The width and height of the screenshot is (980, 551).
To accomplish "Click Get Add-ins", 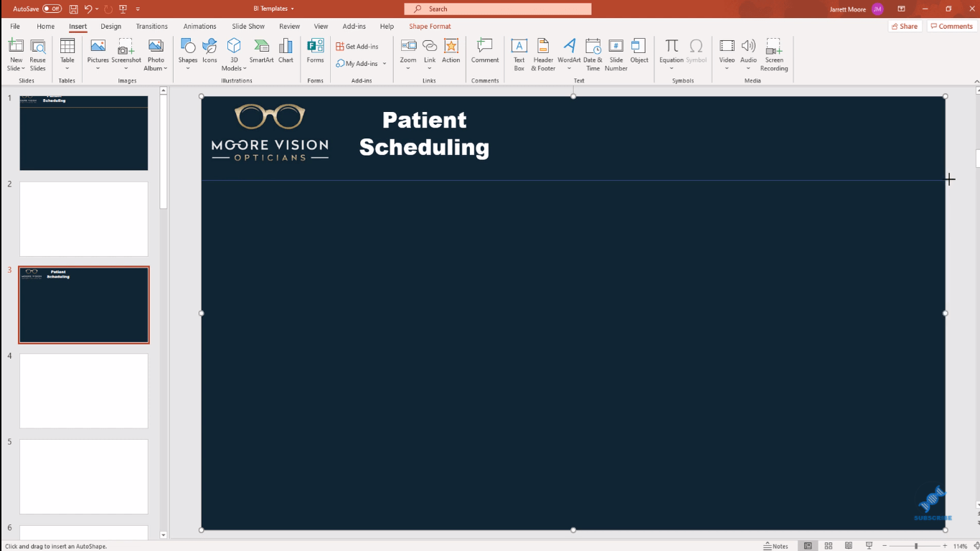I will point(357,47).
